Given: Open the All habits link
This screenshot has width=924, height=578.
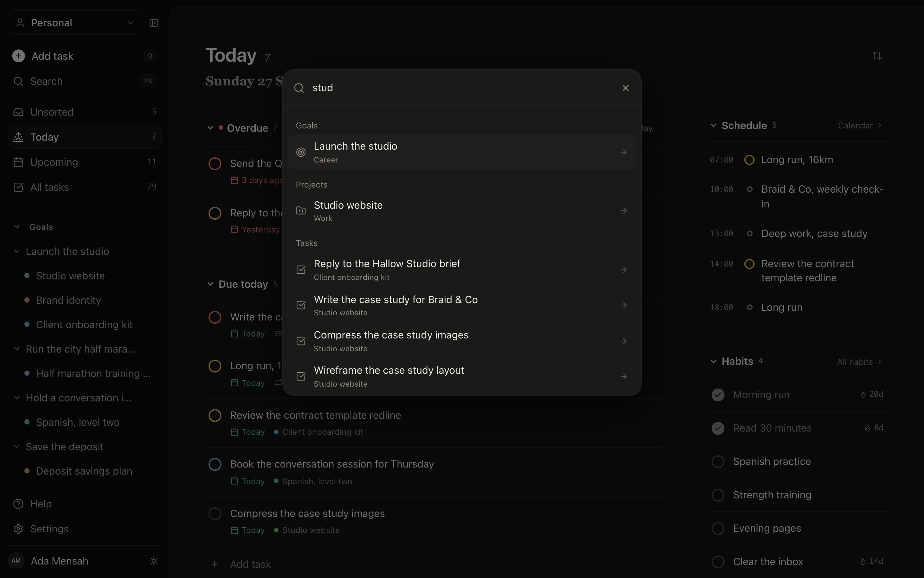Looking at the screenshot, I should 860,362.
